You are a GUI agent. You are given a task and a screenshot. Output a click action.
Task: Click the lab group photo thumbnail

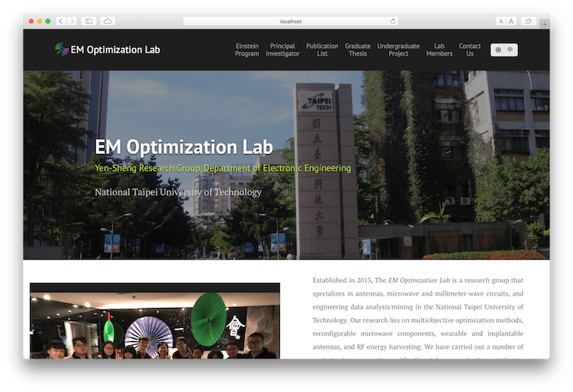[x=155, y=320]
